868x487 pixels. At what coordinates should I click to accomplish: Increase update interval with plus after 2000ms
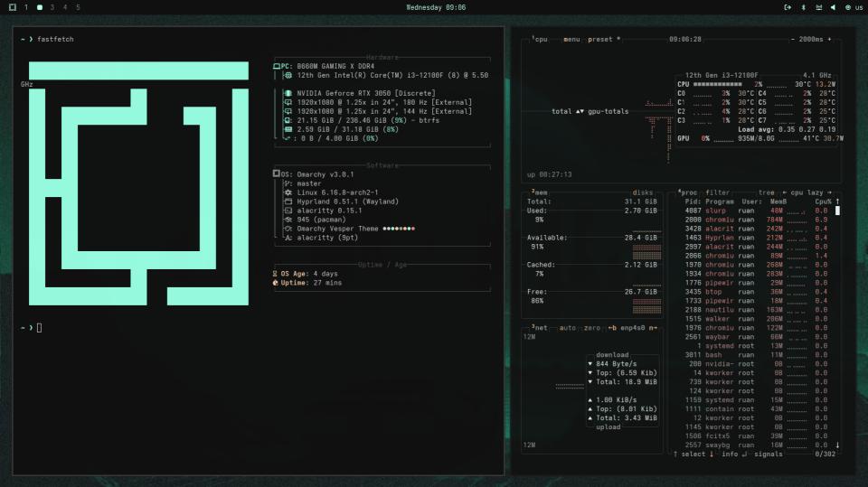click(x=829, y=39)
